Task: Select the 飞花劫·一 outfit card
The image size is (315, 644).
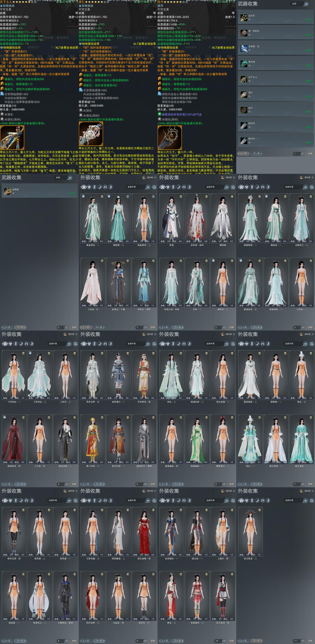Action: click(301, 282)
